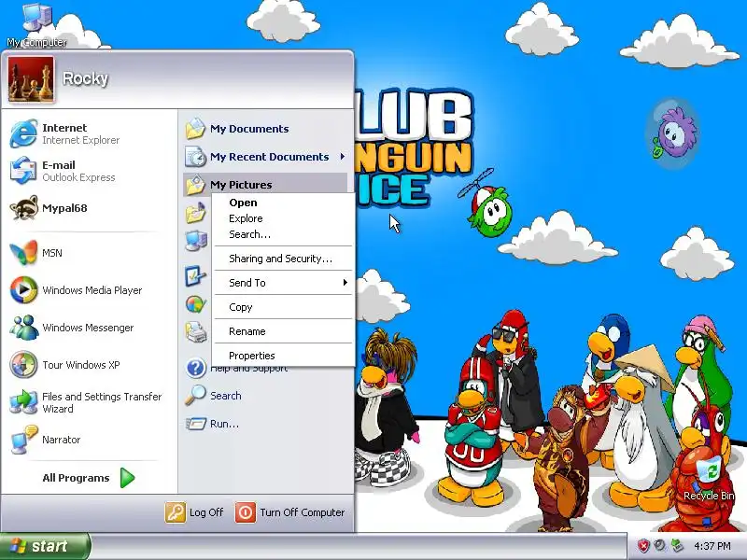The image size is (747, 560).
Task: Click the Tour Windows XP label
Action: click(x=81, y=365)
